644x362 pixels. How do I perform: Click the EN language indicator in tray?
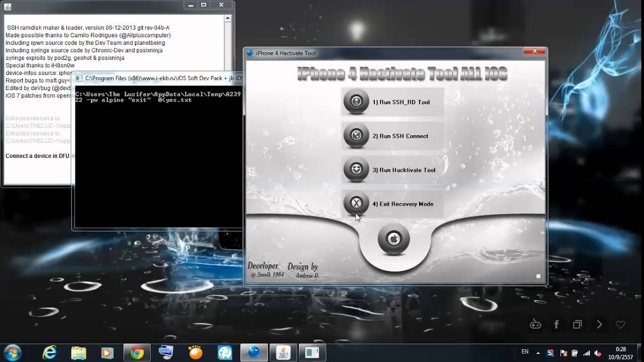coord(525,352)
